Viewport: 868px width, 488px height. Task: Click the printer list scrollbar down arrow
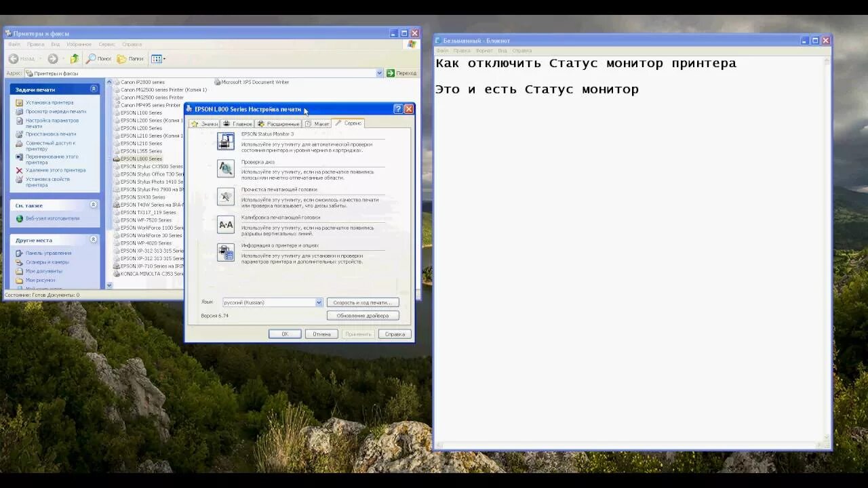click(x=108, y=286)
